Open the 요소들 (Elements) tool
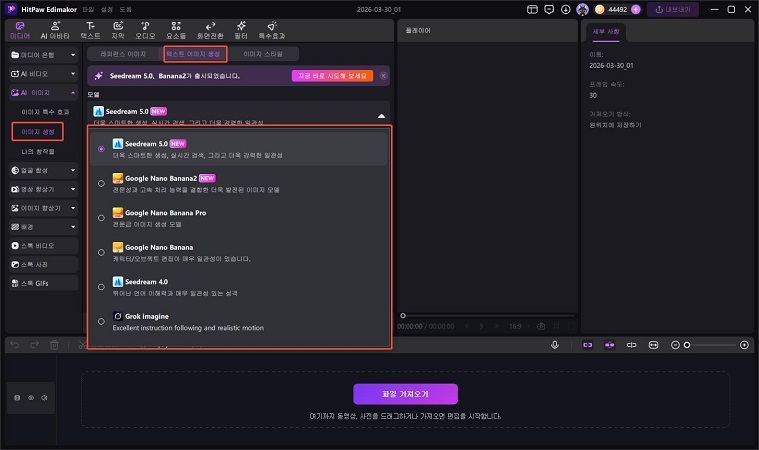The width and height of the screenshot is (759, 450). coord(176,30)
